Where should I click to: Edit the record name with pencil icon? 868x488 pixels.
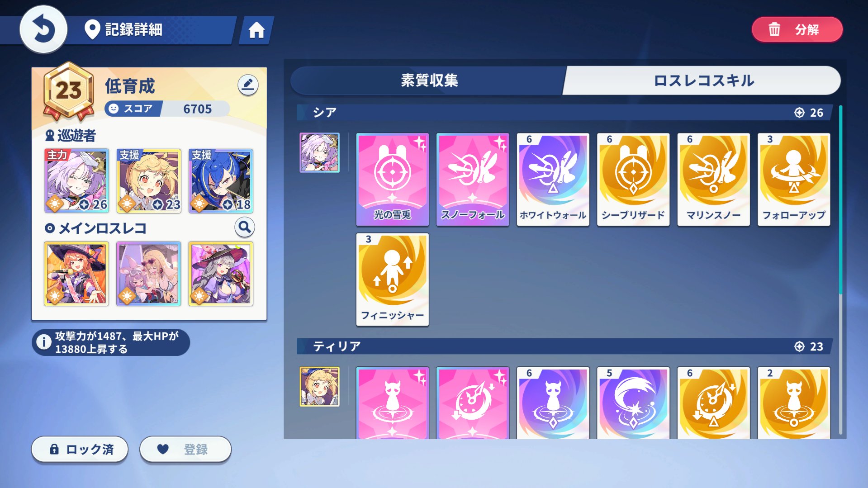click(x=248, y=85)
